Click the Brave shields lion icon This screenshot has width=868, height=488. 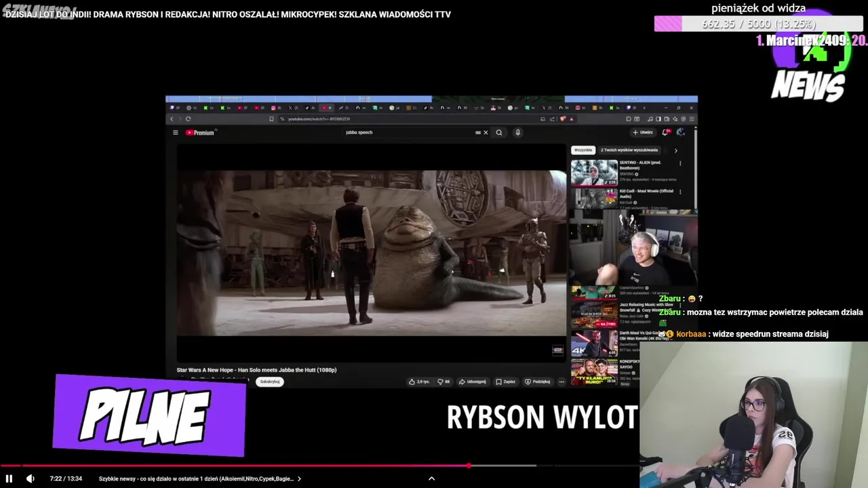pos(563,119)
